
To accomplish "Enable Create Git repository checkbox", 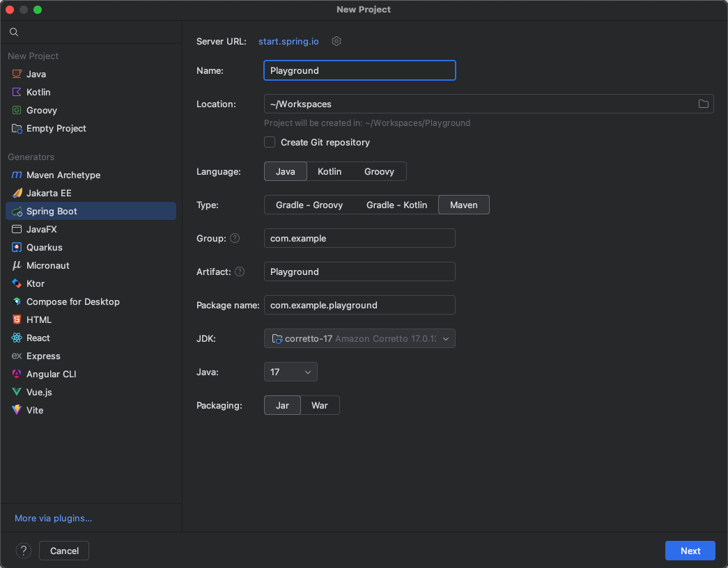I will coord(270,142).
